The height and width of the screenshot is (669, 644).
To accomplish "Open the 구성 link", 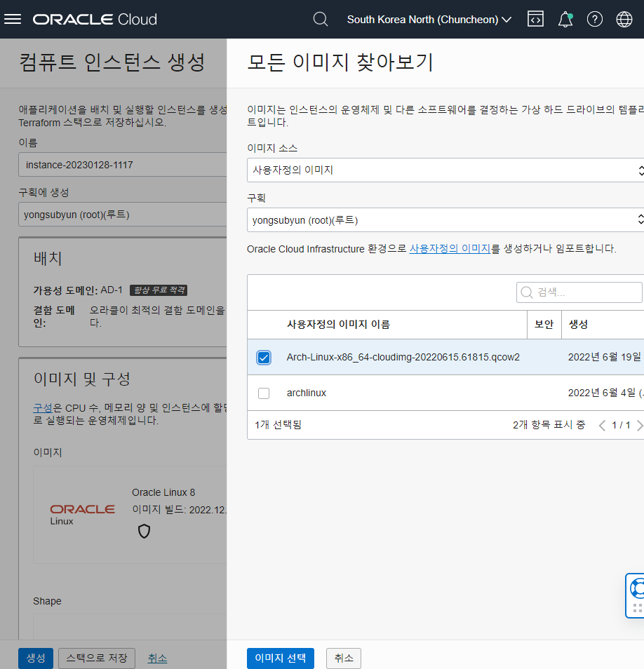I will click(x=43, y=408).
